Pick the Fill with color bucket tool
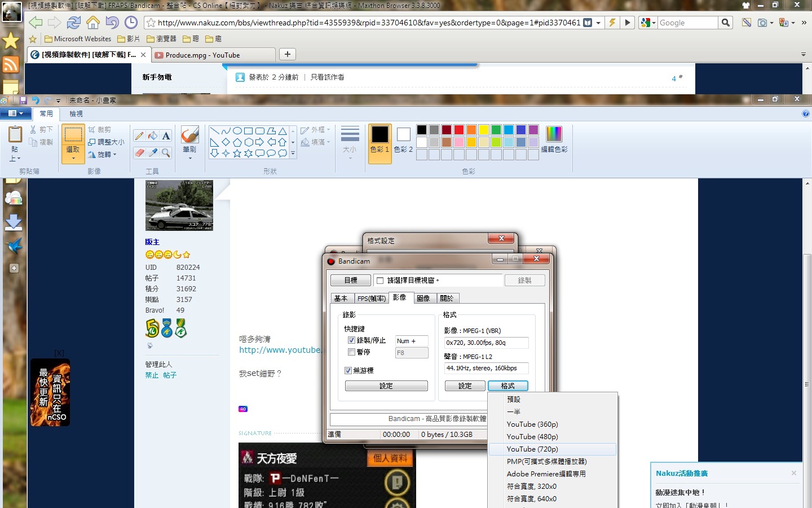 coord(153,135)
